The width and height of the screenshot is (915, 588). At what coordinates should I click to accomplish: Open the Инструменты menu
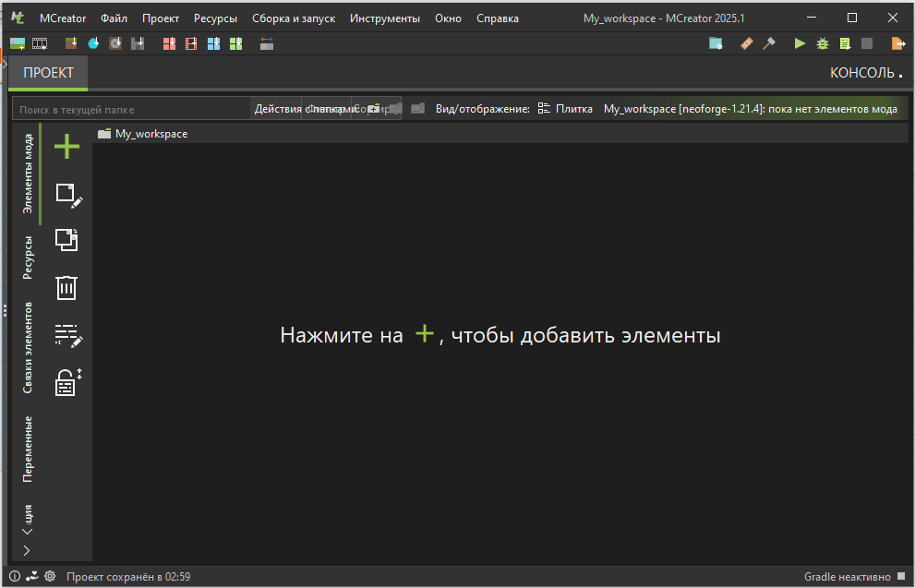point(384,18)
